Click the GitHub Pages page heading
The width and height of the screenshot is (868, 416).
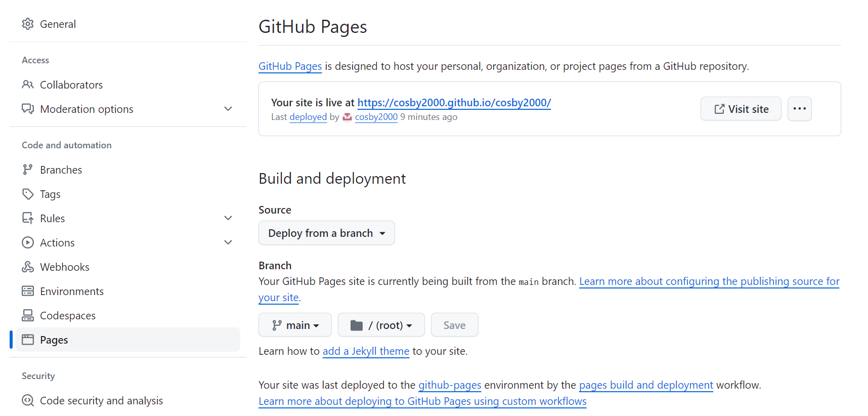[x=313, y=27]
